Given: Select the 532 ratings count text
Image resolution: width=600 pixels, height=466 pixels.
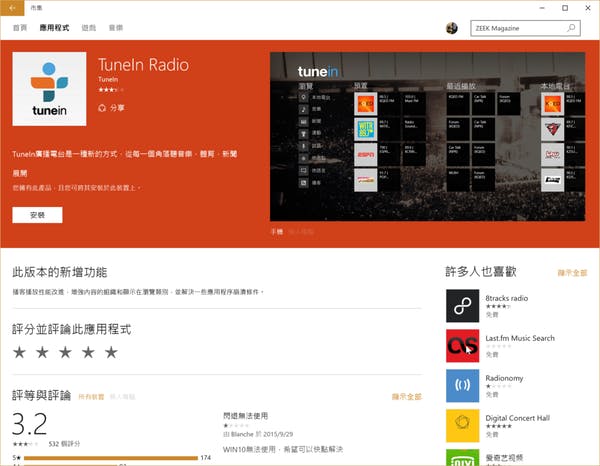Looking at the screenshot, I should [x=64, y=444].
